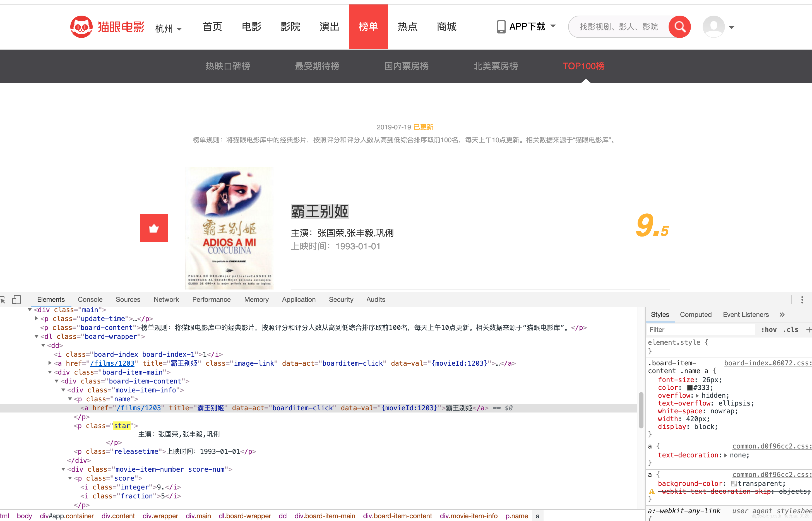
Task: Switch to 北美票房榜 board
Action: (x=496, y=66)
